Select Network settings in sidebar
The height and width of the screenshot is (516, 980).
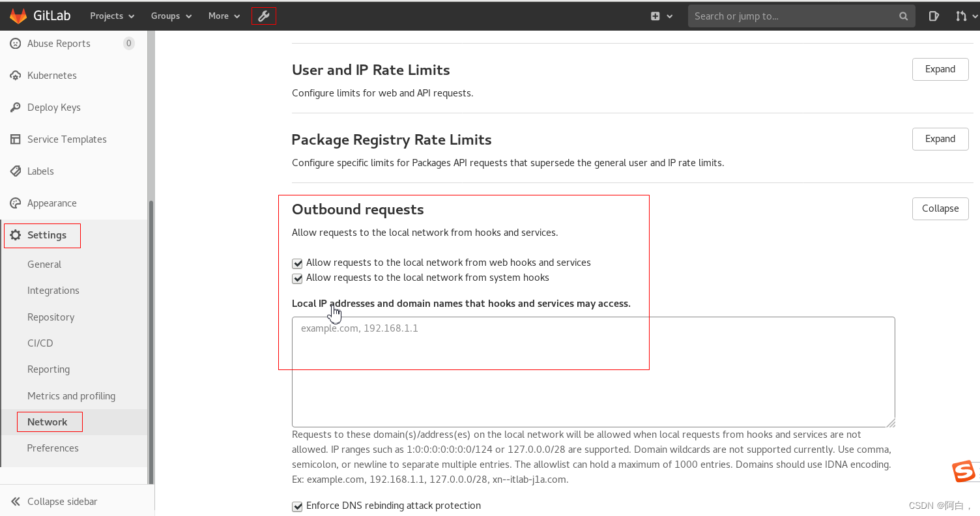click(47, 422)
